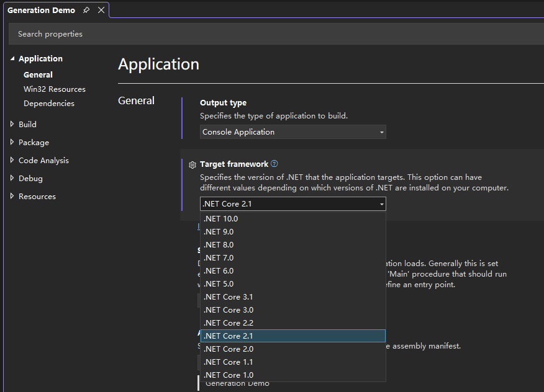
Task: Collapse the Application tree section
Action: click(x=12, y=59)
